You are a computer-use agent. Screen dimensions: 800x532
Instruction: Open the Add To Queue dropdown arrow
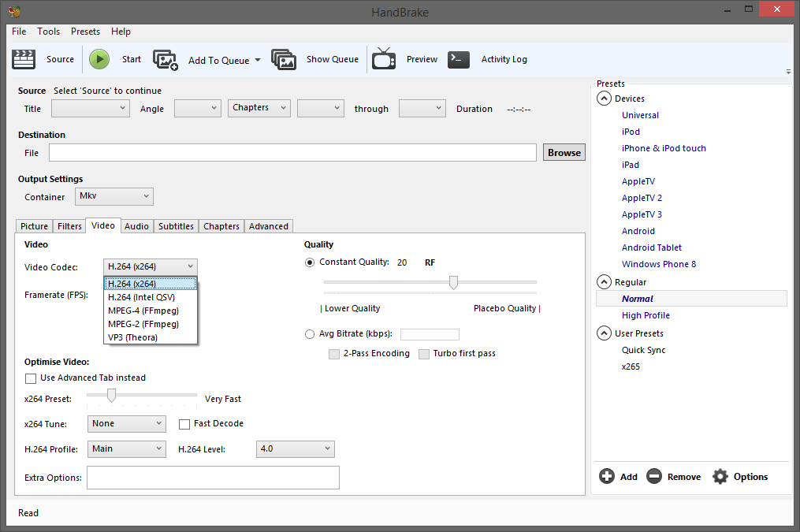click(258, 60)
